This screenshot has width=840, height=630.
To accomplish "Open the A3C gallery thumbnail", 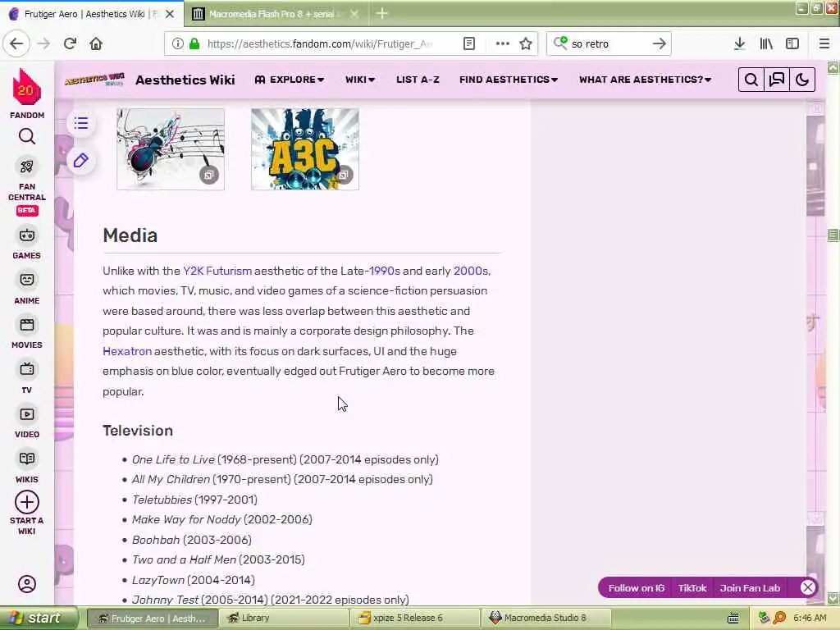I will 305,149.
